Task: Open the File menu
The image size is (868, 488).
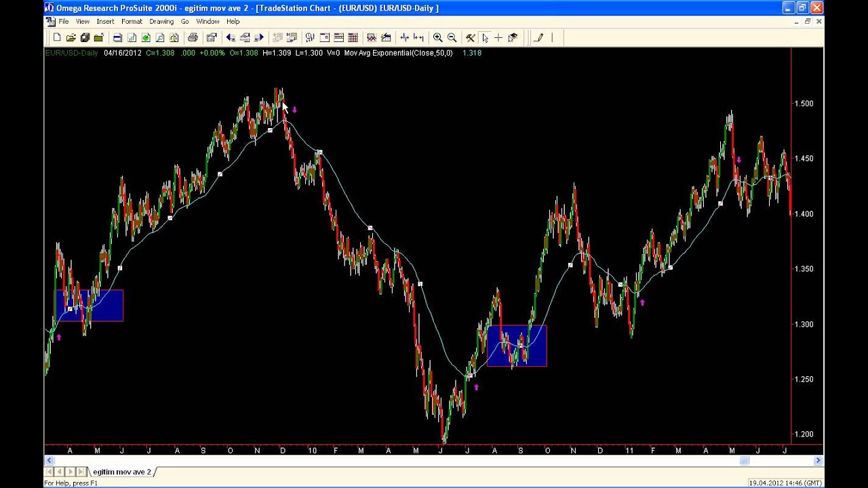Action: (x=64, y=22)
